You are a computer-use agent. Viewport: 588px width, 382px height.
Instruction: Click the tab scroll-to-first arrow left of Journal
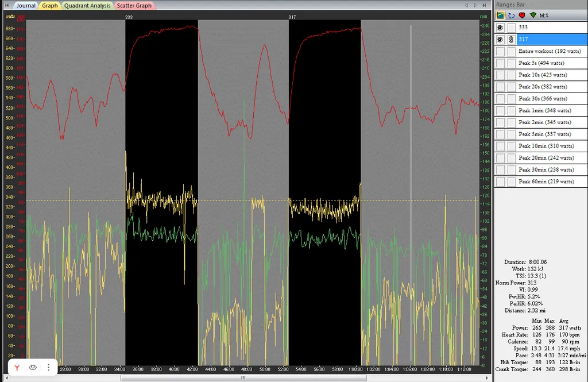(6, 5)
